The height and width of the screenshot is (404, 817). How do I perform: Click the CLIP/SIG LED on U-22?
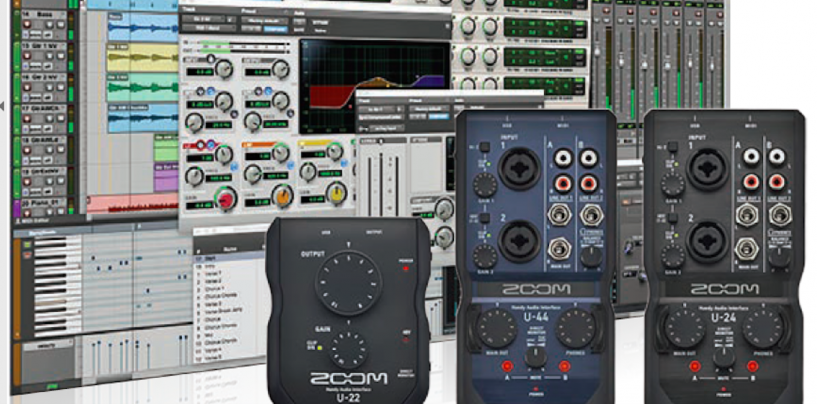pyautogui.click(x=319, y=348)
